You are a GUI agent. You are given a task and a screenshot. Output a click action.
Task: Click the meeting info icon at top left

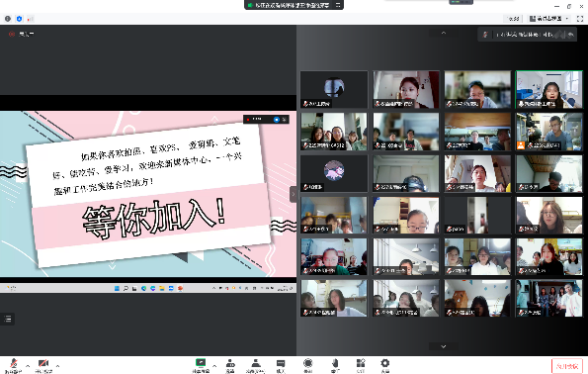point(8,19)
